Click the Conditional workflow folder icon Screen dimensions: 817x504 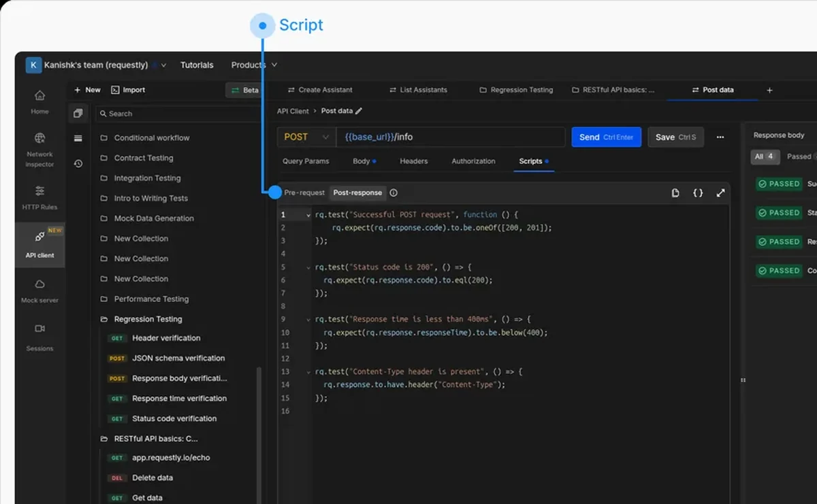coord(104,138)
